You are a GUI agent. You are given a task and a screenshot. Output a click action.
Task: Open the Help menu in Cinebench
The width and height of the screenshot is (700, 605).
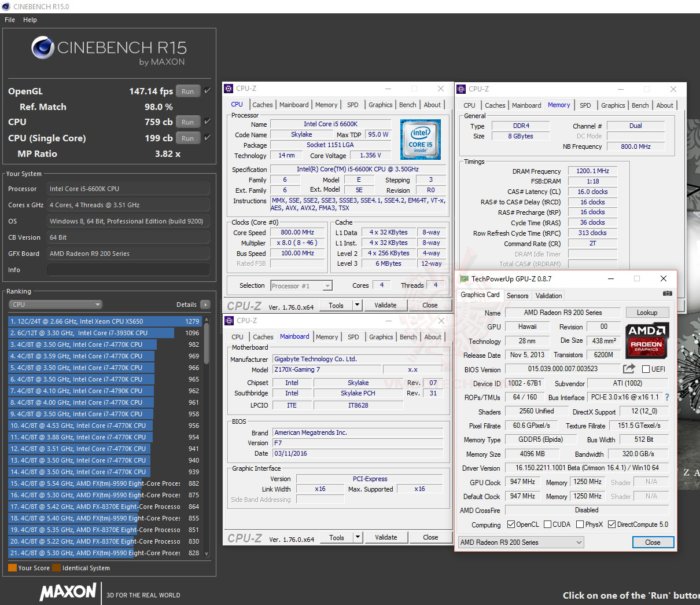pyautogui.click(x=30, y=20)
